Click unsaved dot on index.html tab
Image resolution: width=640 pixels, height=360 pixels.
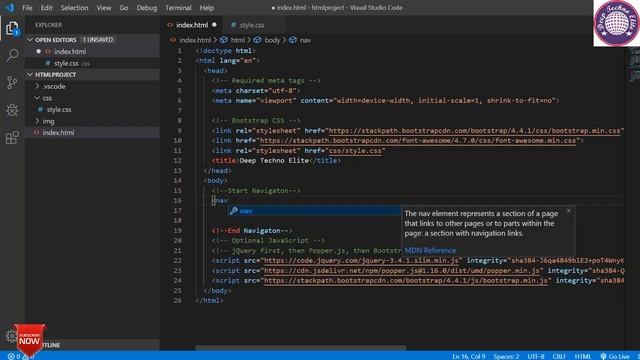(214, 25)
